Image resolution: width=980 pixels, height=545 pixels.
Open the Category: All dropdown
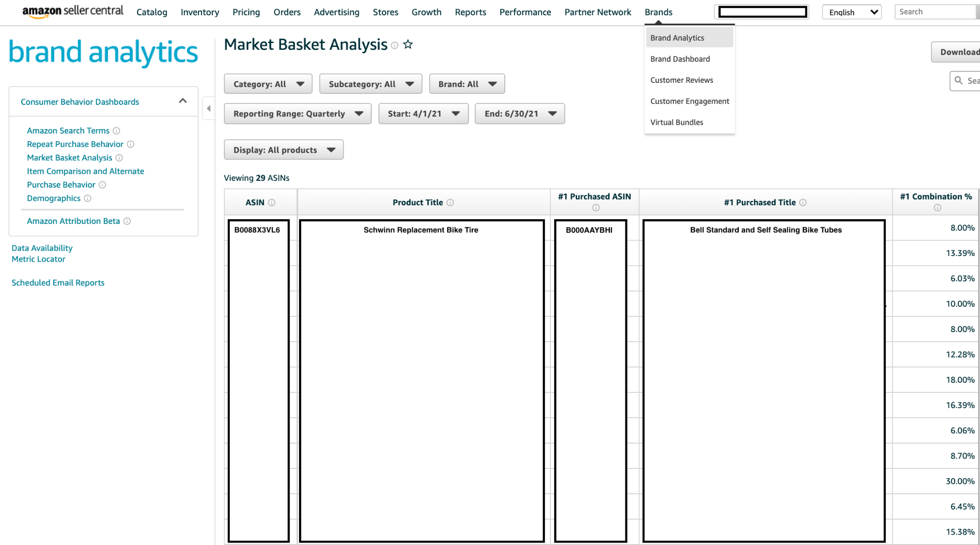tap(268, 84)
